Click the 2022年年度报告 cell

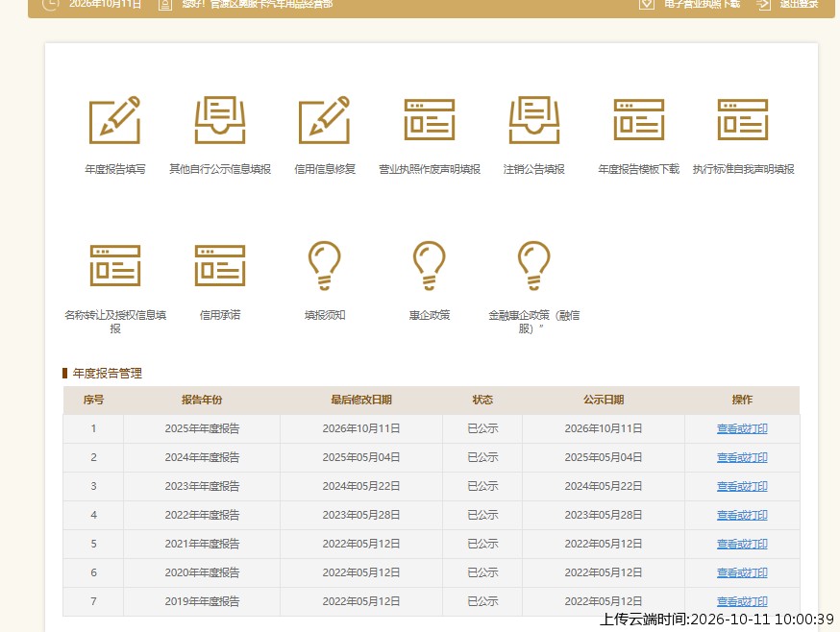202,515
